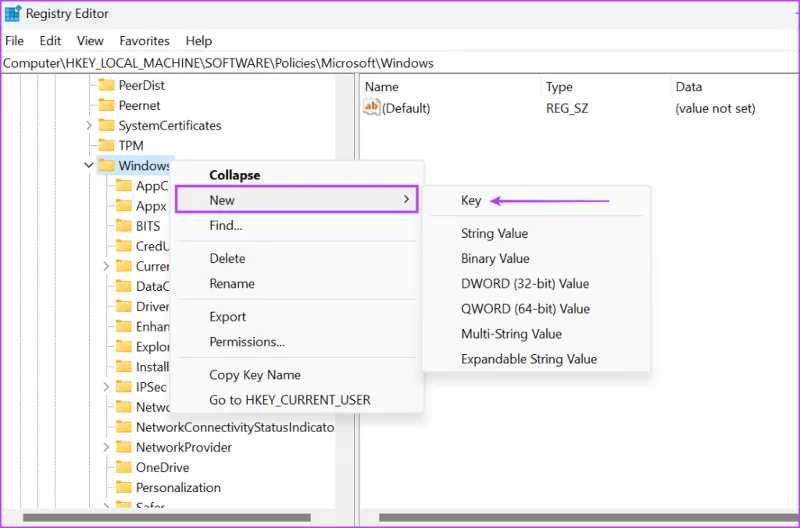Open the View menu

(90, 41)
